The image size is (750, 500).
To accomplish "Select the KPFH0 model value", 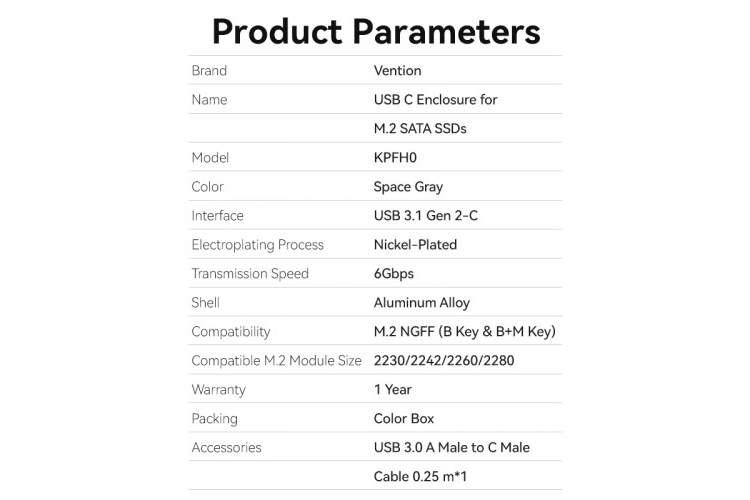I will (x=395, y=158).
